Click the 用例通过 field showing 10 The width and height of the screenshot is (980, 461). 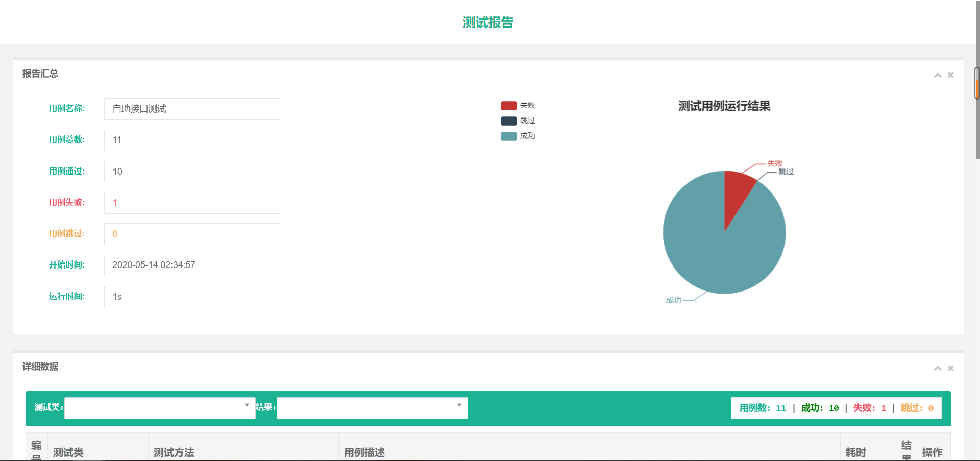[192, 172]
